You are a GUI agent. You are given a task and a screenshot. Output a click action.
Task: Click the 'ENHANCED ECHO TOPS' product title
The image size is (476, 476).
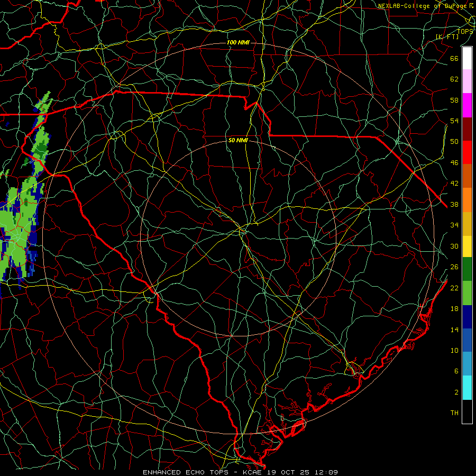[x=185, y=472]
